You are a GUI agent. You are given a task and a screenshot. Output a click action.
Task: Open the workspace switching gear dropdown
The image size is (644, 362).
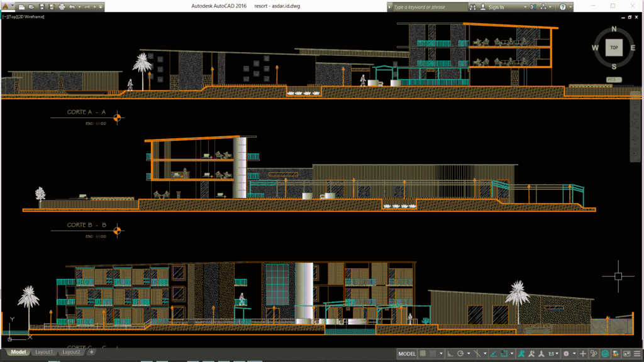tap(568, 354)
